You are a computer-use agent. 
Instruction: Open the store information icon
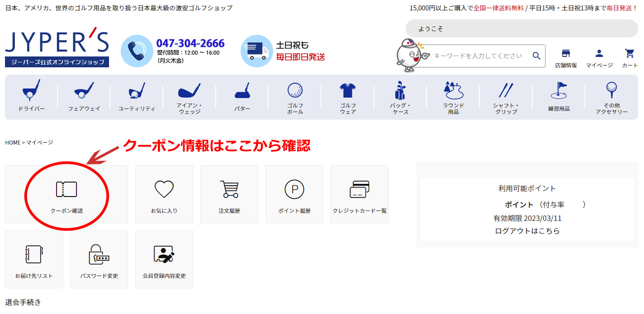pos(566,54)
